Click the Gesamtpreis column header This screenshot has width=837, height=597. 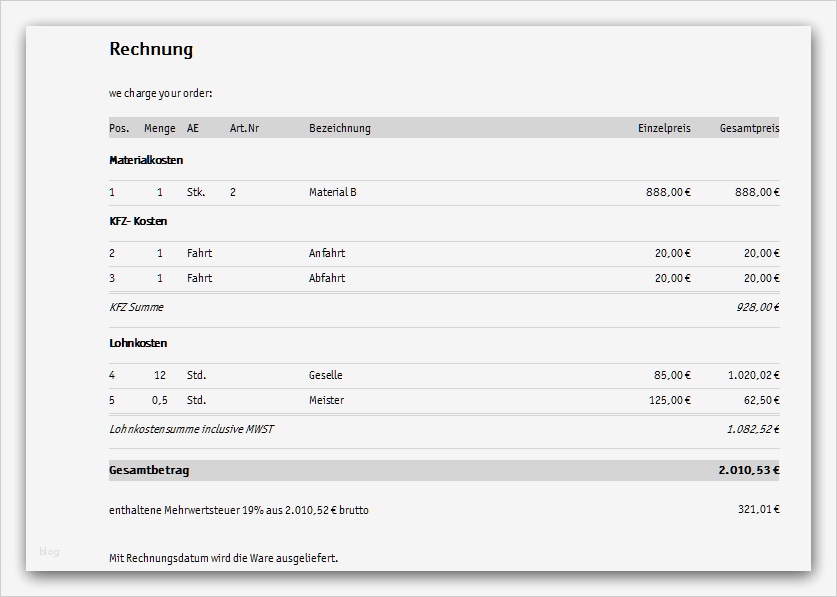pyautogui.click(x=749, y=128)
